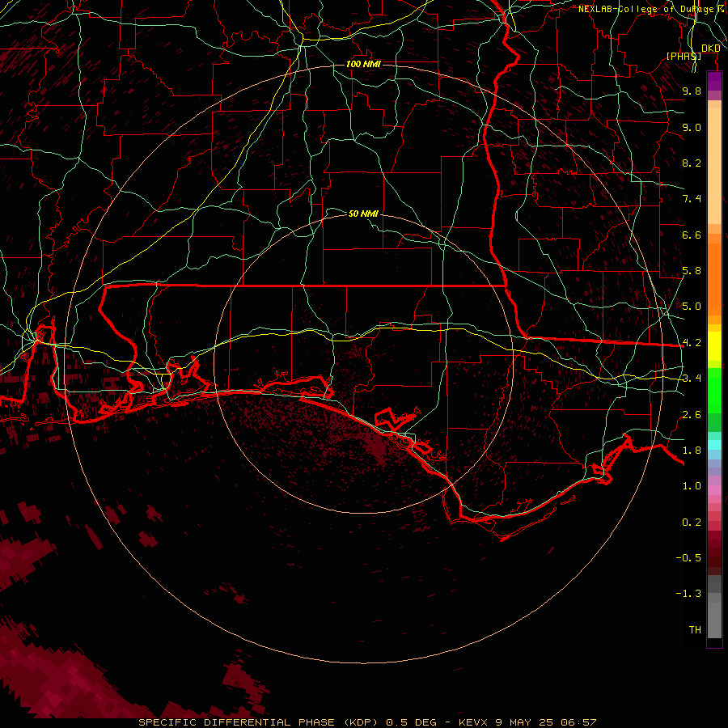Click the yellow segment of the color bar

(x=714, y=346)
